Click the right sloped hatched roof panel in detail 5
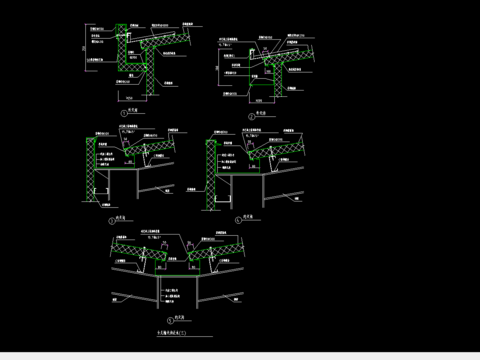Viewport: 480px width, 360px height. [216, 252]
